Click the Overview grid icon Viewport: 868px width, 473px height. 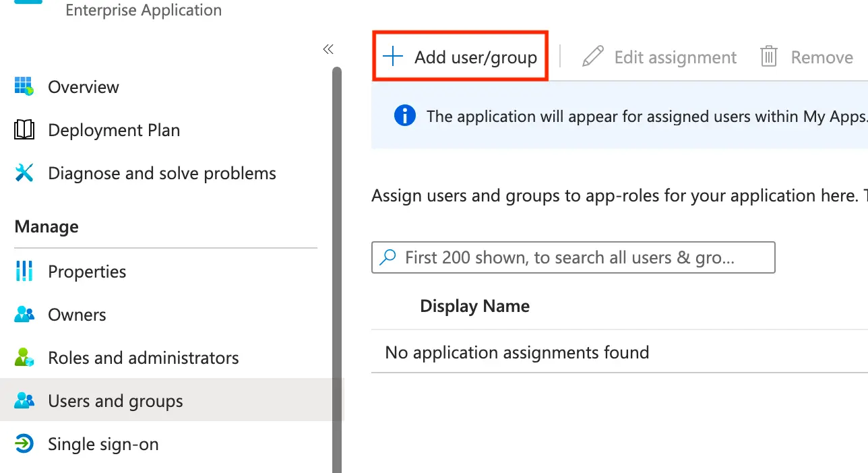[x=24, y=87]
